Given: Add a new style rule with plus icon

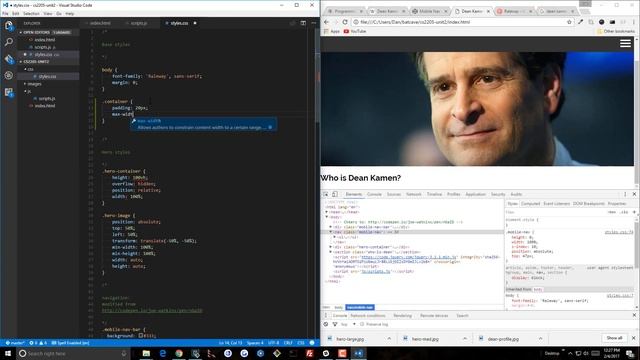Looking at the screenshot, I should tap(634, 212).
